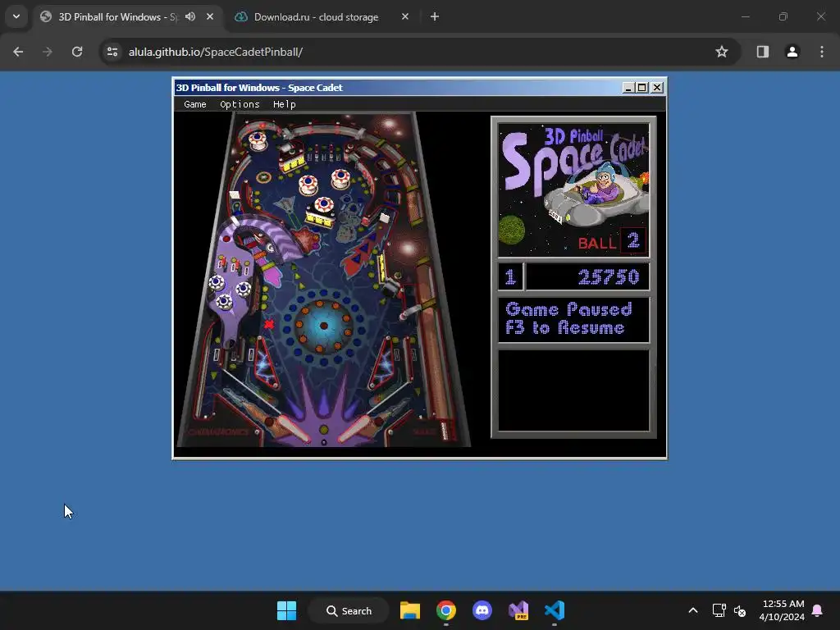Click the taskbar Search box

point(349,610)
